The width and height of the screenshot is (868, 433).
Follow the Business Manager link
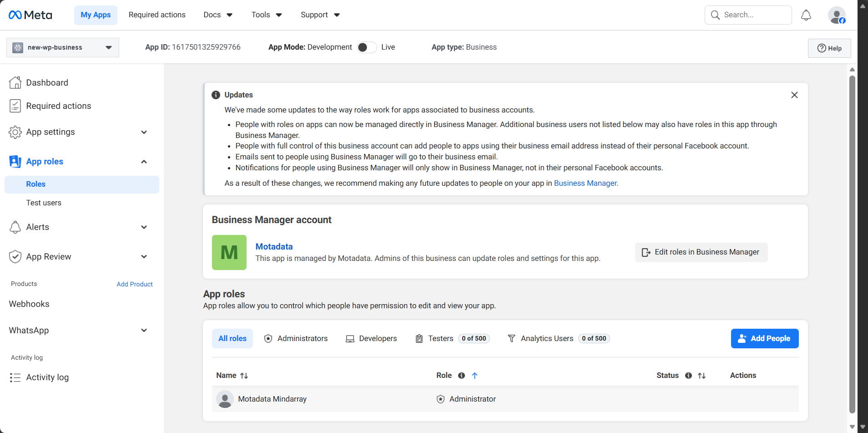click(x=585, y=183)
